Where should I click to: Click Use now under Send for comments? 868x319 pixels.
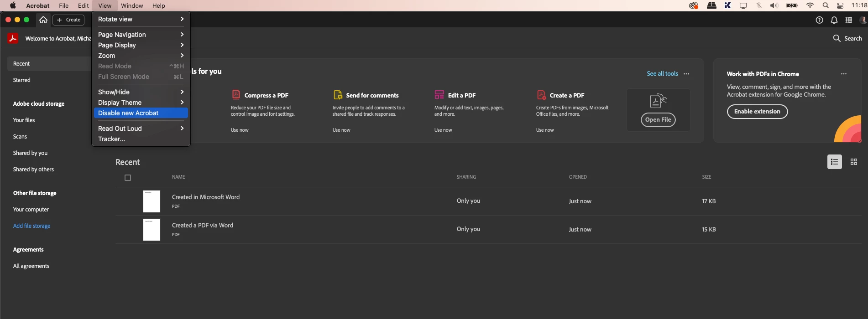coord(341,130)
